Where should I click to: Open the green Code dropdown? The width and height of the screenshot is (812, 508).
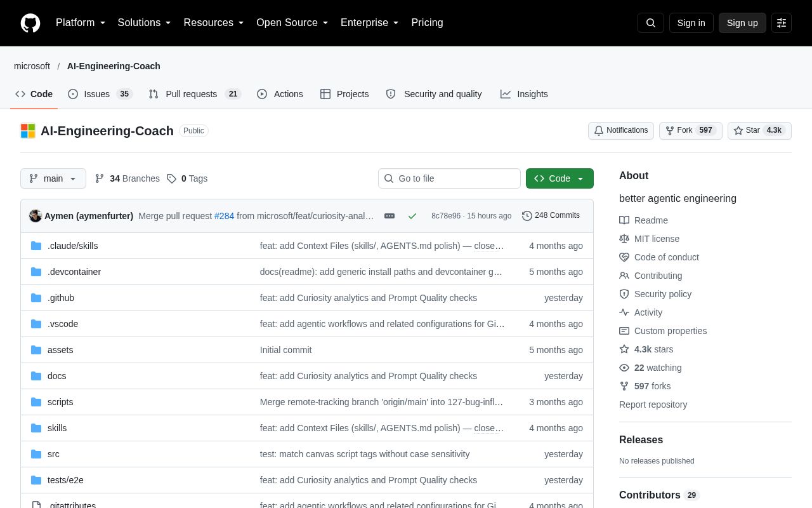[x=560, y=178]
